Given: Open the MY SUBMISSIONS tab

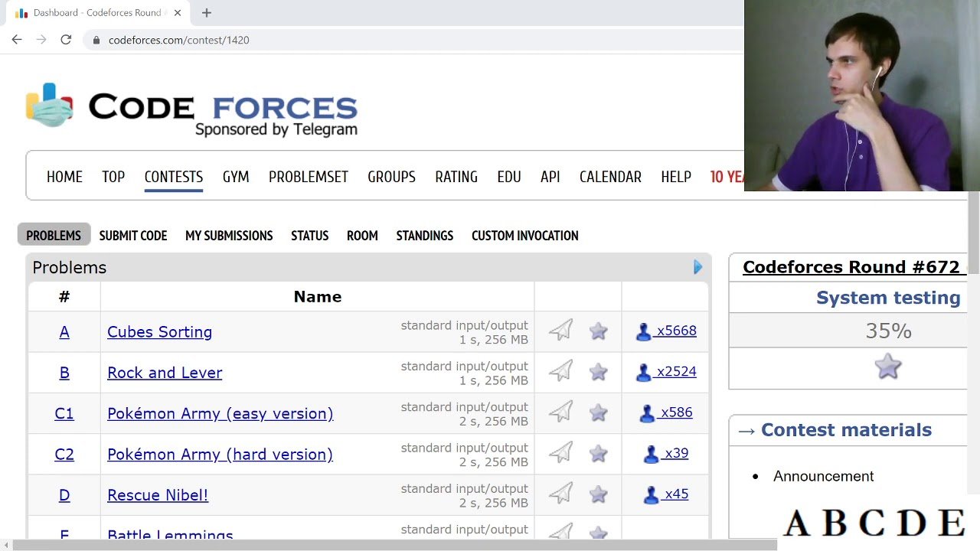Looking at the screenshot, I should coord(229,236).
